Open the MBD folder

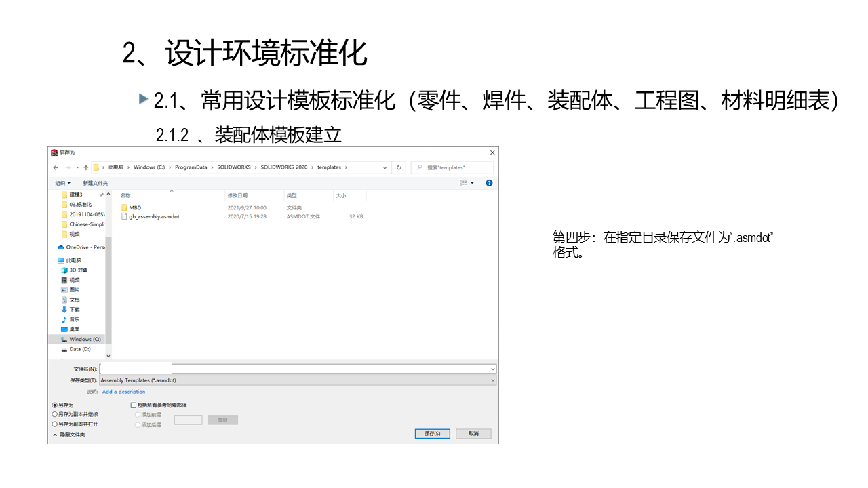click(135, 207)
